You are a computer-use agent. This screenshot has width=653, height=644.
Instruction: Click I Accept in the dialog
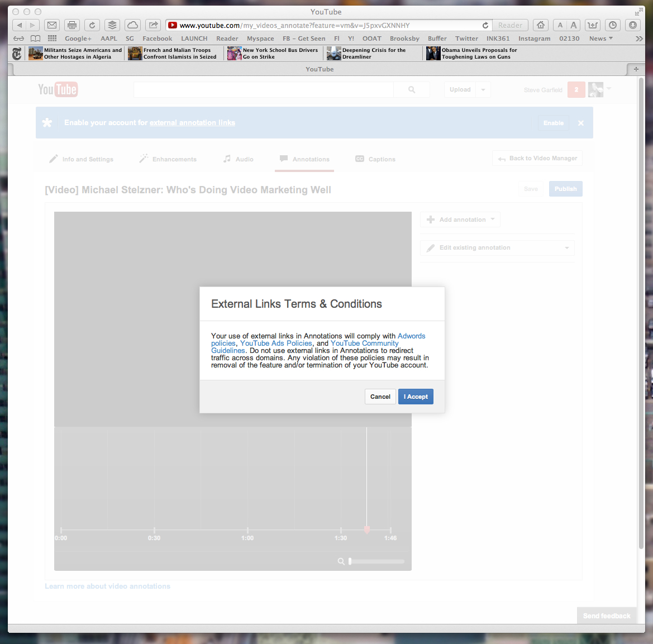tap(416, 397)
